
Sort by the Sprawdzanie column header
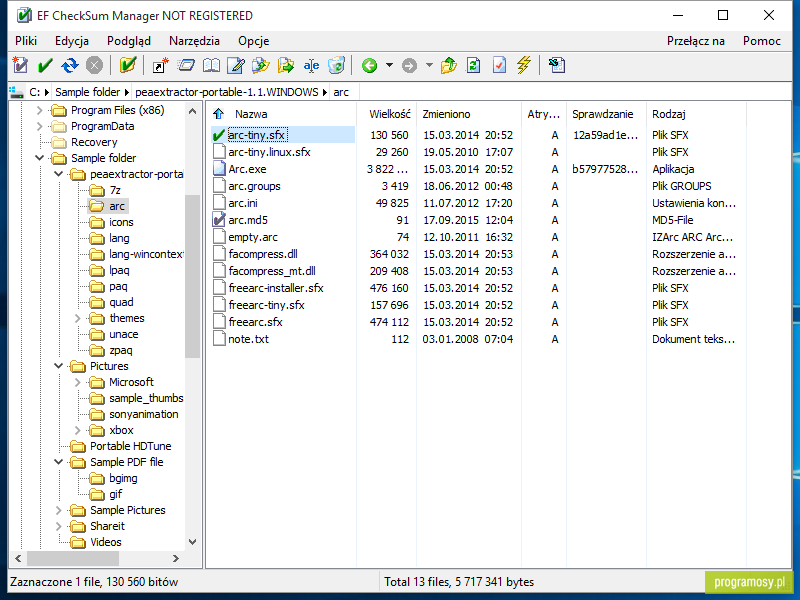click(603, 114)
